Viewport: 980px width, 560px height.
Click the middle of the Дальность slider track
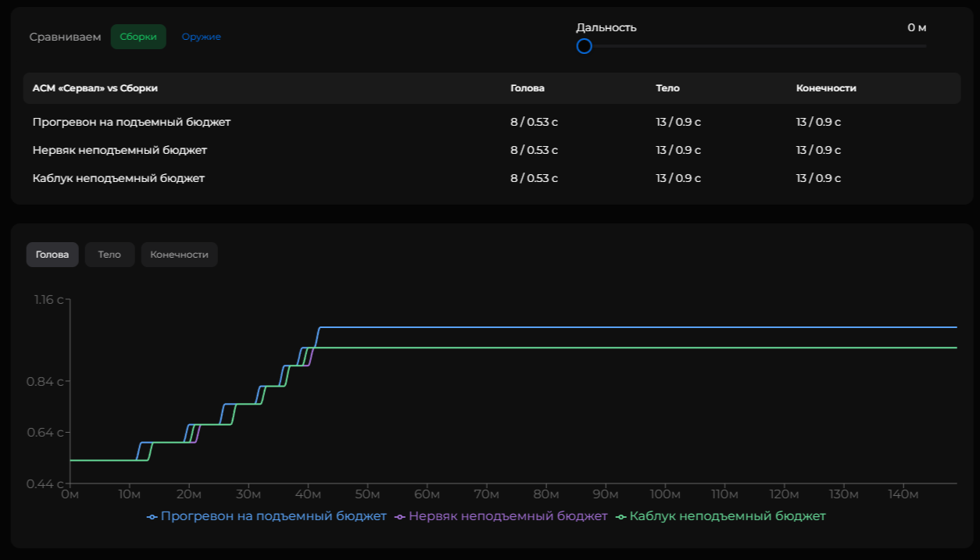(x=755, y=46)
